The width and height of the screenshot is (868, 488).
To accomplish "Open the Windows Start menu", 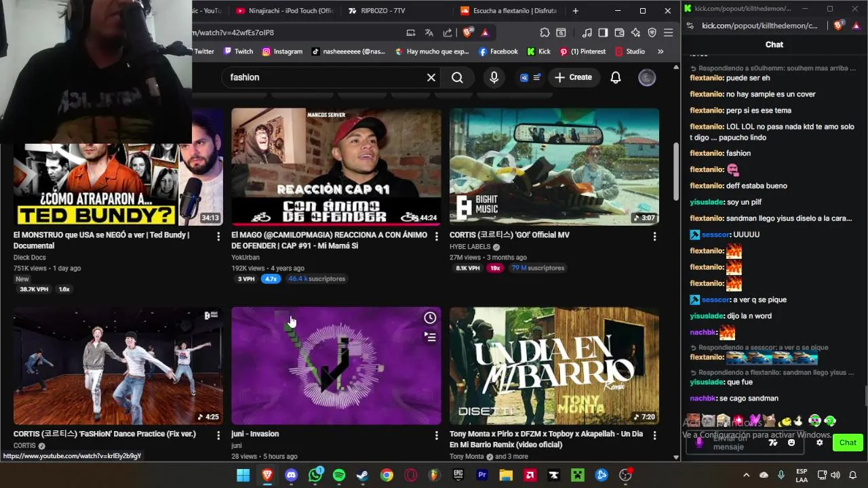I will click(x=243, y=475).
